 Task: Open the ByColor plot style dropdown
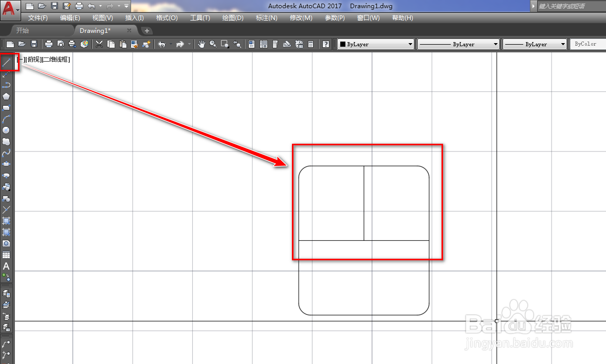point(588,44)
